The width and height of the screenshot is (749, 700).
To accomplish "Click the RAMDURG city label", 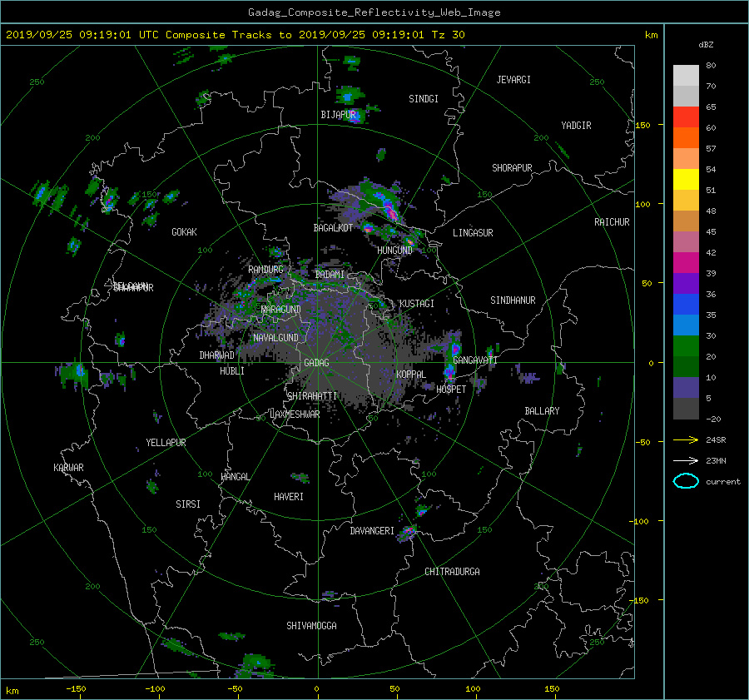I will point(265,270).
